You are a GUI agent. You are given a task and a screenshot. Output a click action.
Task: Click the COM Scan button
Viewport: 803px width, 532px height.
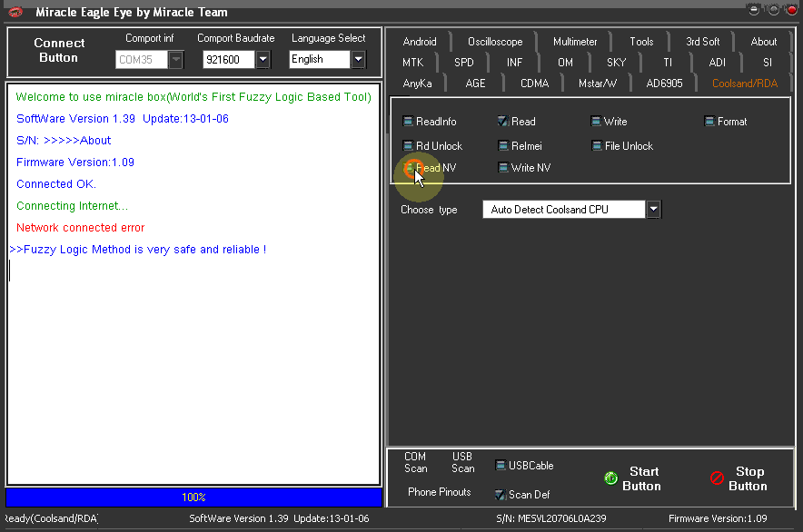(x=415, y=462)
